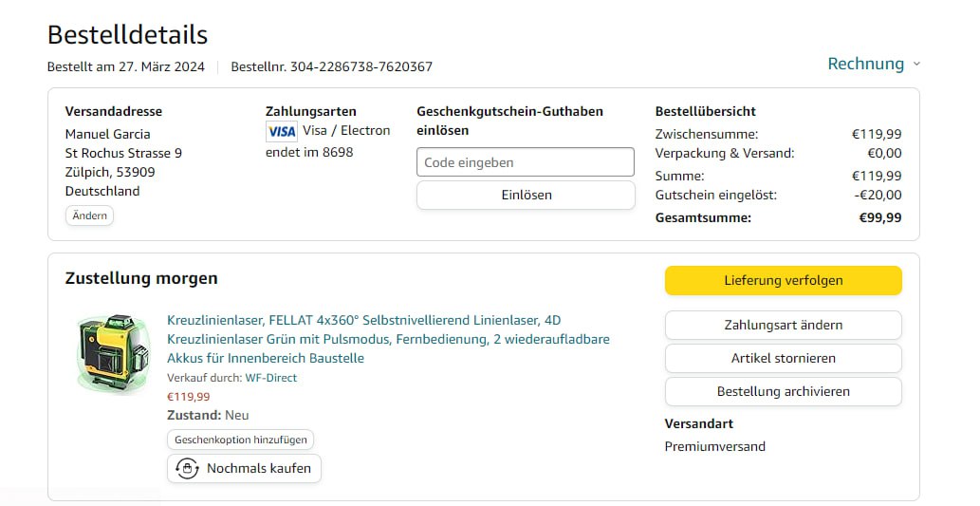980x506 pixels.
Task: Open the WF-Direct seller link
Action: pos(270,378)
